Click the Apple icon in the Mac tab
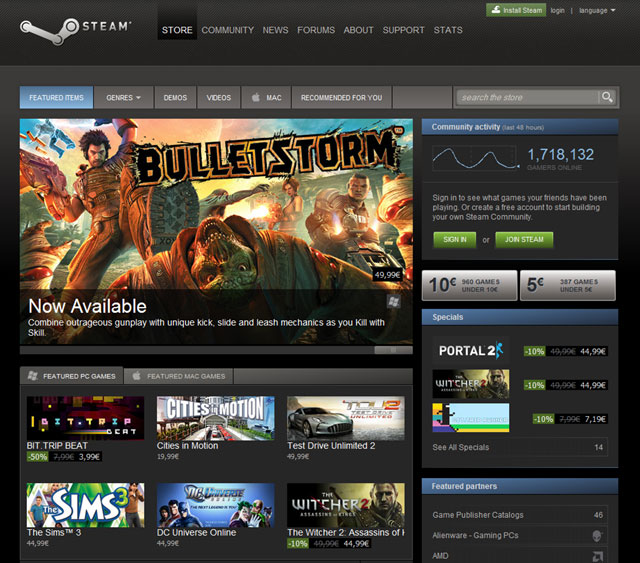The width and height of the screenshot is (640, 563). [256, 97]
